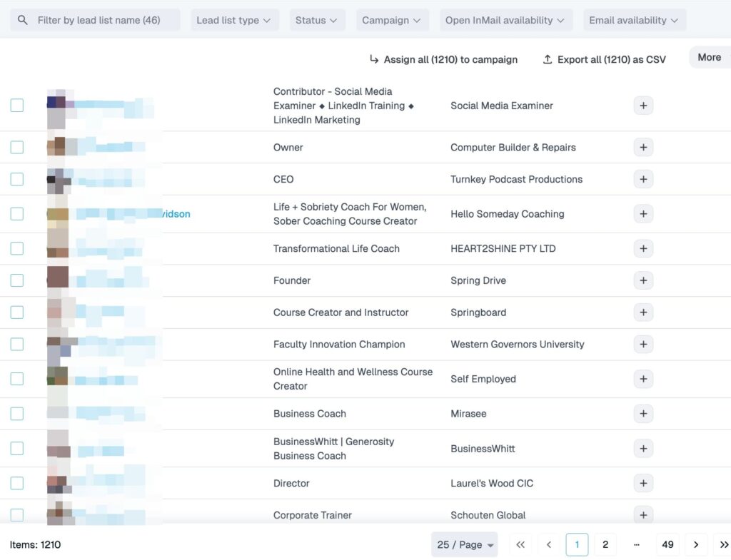
Task: Click plus icon for Self Employed row
Action: [x=643, y=380]
